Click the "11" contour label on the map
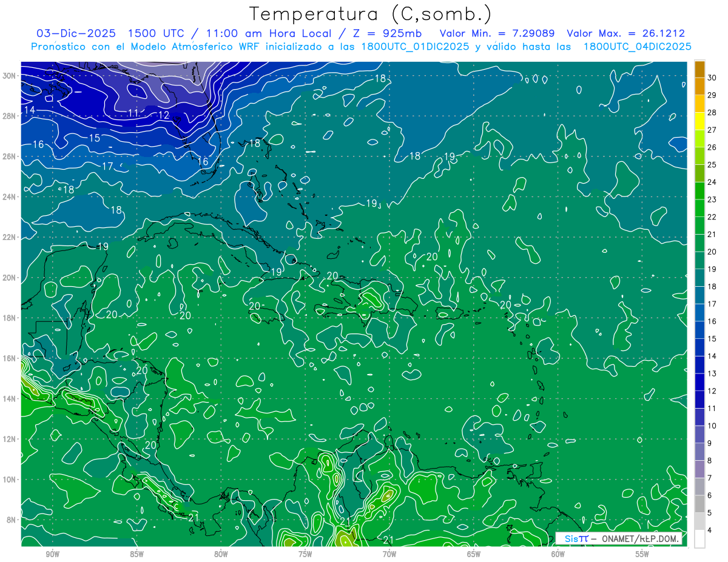The width and height of the screenshot is (728, 562). pos(133,113)
